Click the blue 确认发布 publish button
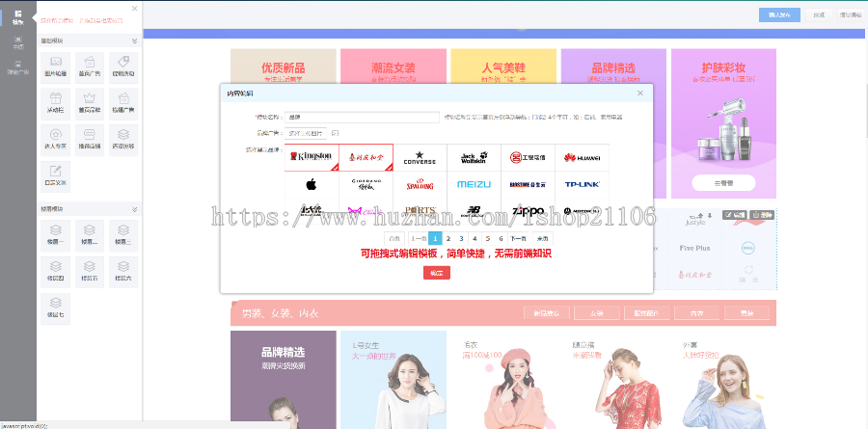Screen dimensions: 868x429 (779, 15)
